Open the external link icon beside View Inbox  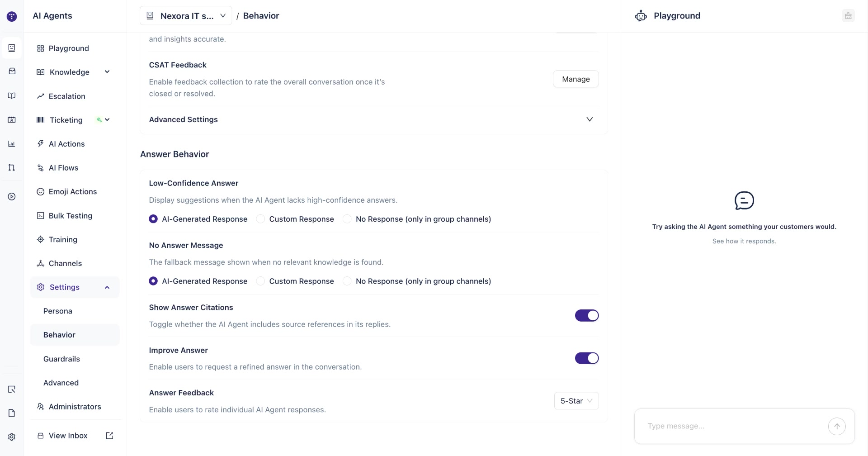pos(109,436)
